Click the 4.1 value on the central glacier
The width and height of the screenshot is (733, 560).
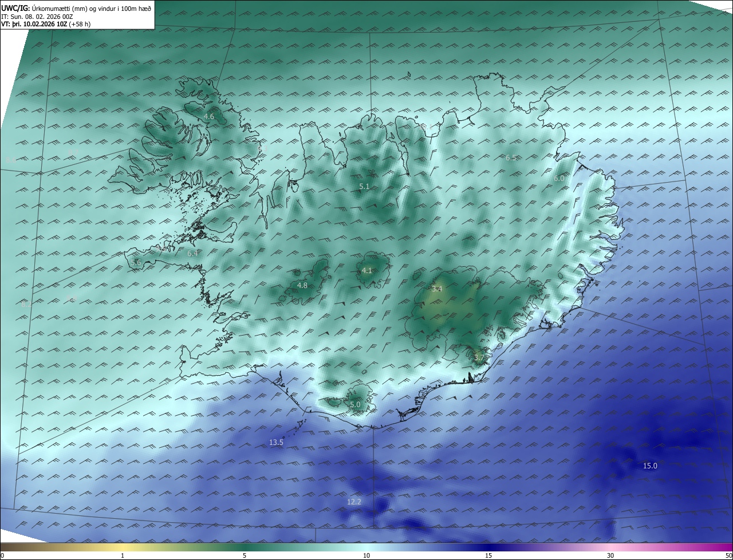367,271
